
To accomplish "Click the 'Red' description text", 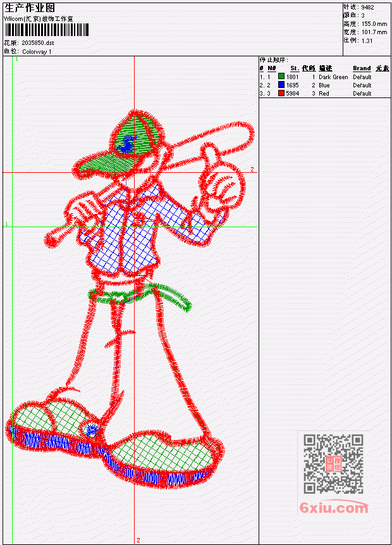I will tap(324, 94).
